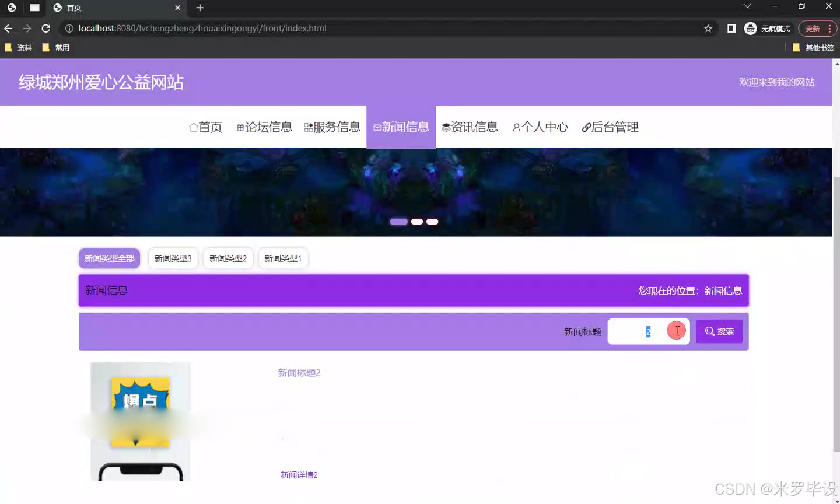Viewport: 840px width, 504px height.
Task: Select the middle carousel indicator dot
Action: click(x=416, y=221)
